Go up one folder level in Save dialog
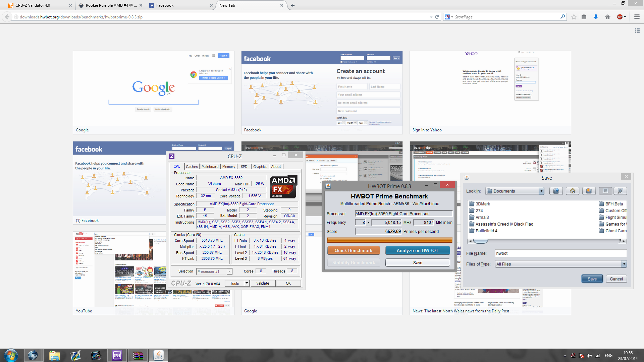 point(556,191)
